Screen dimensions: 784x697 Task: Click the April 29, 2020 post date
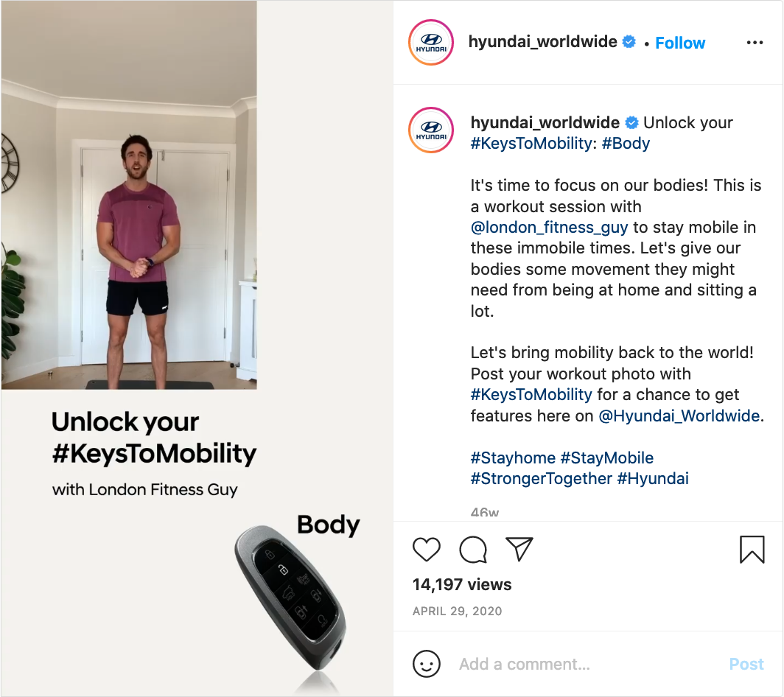point(457,611)
